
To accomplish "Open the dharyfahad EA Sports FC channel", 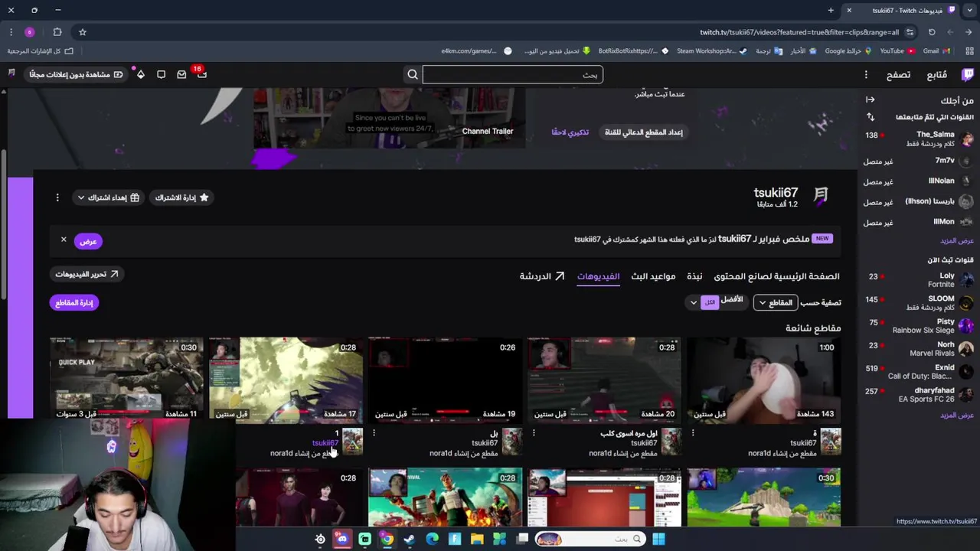I will pos(917,395).
